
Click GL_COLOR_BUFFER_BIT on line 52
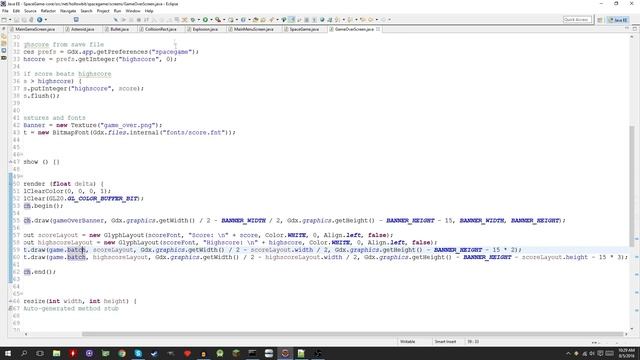[102, 198]
